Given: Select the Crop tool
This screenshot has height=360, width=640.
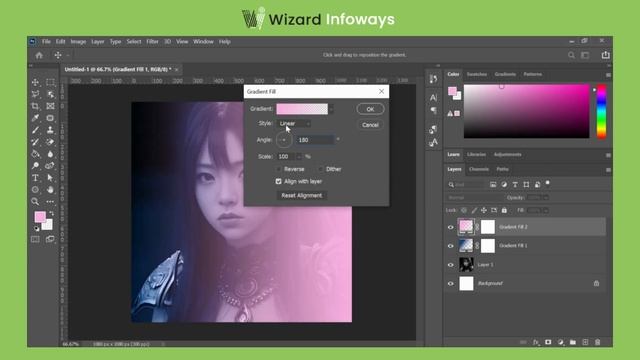Looking at the screenshot, I should [36, 106].
